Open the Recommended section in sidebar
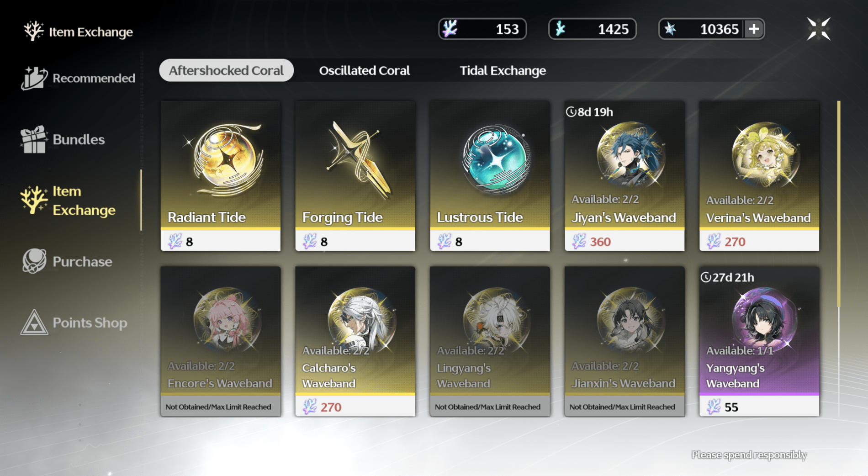868x476 pixels. 79,78
